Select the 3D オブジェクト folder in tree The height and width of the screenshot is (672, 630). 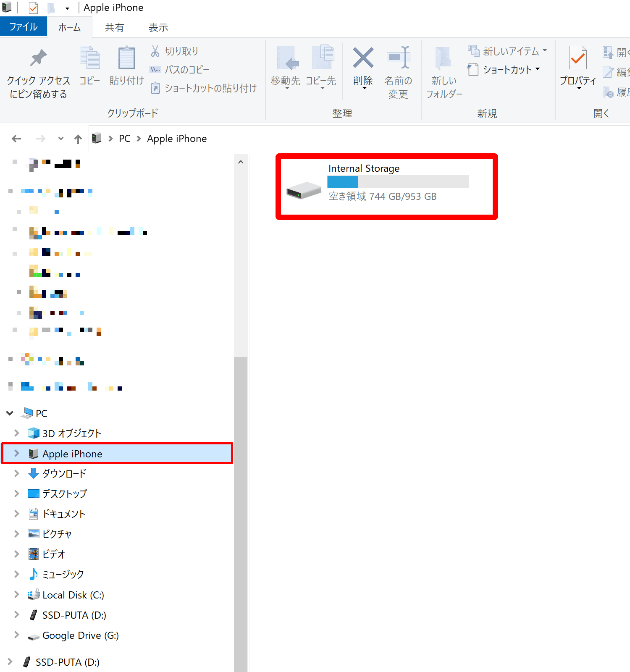72,433
